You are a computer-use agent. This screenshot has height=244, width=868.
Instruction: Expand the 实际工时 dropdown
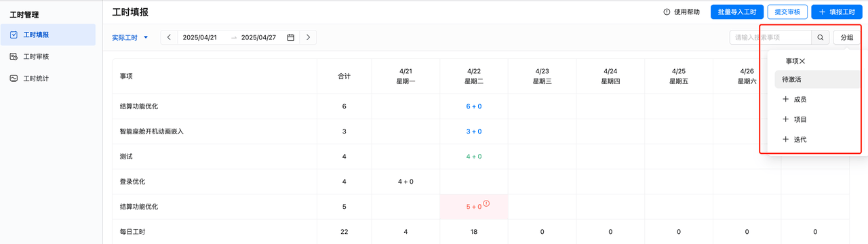coord(130,37)
